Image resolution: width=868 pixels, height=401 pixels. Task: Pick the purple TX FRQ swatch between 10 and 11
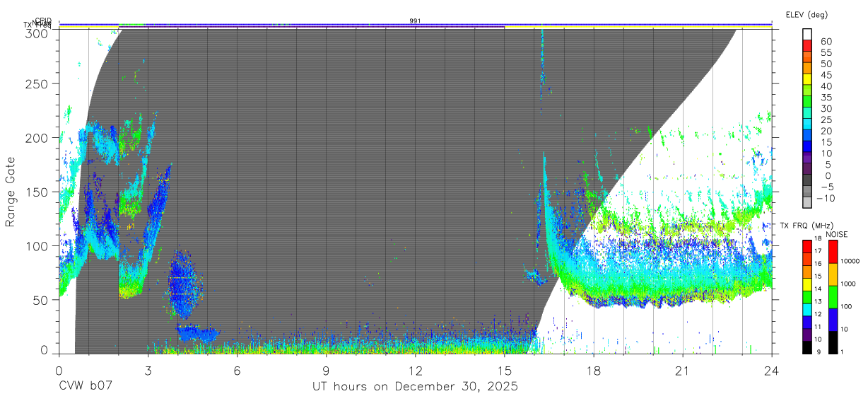coord(807,333)
